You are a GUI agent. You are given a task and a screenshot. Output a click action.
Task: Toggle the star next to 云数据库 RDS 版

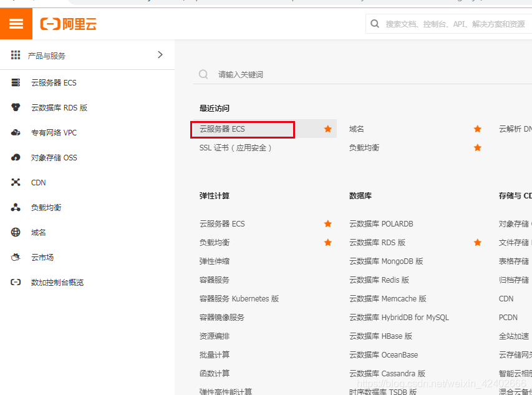coord(477,242)
